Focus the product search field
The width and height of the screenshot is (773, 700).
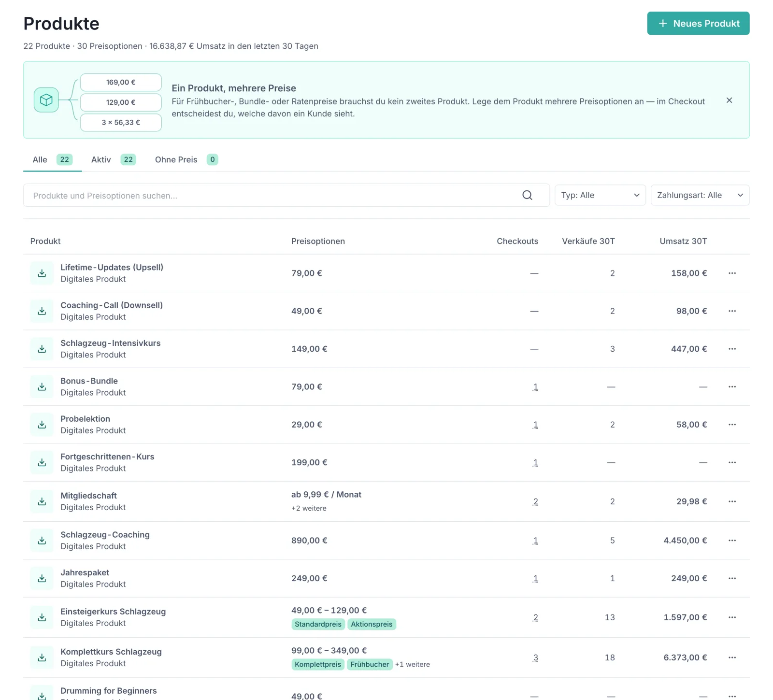pyautogui.click(x=286, y=195)
